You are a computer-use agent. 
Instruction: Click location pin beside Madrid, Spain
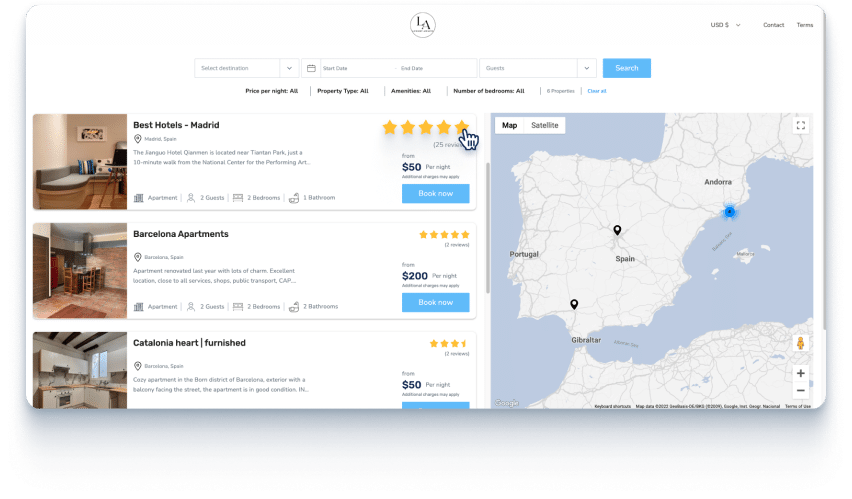coord(137,139)
